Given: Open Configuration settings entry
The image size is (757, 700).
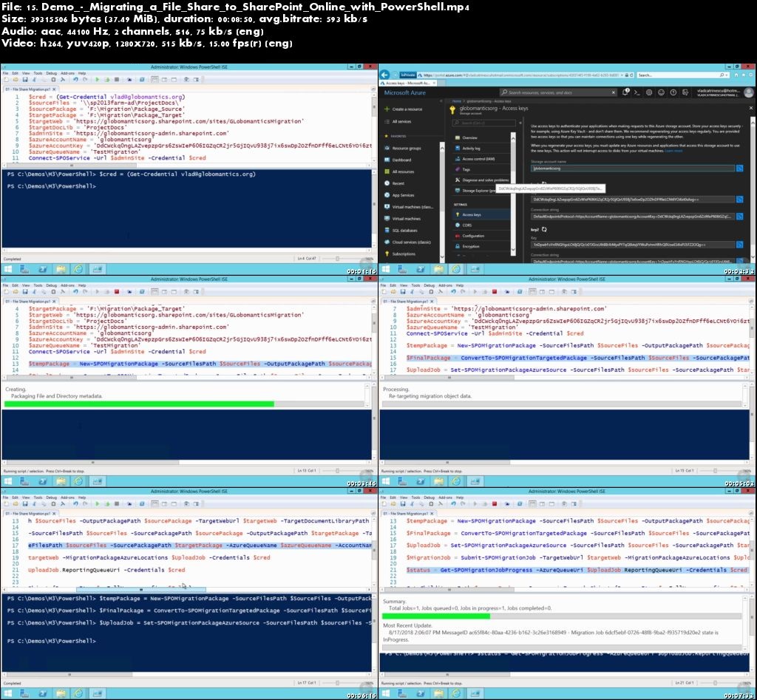Looking at the screenshot, I should tap(469, 236).
